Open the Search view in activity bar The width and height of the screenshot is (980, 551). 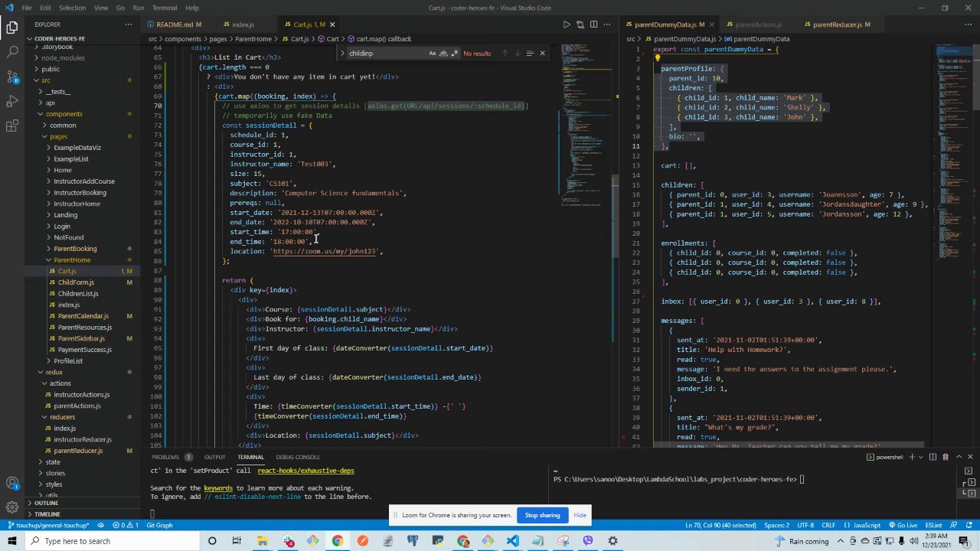12,52
